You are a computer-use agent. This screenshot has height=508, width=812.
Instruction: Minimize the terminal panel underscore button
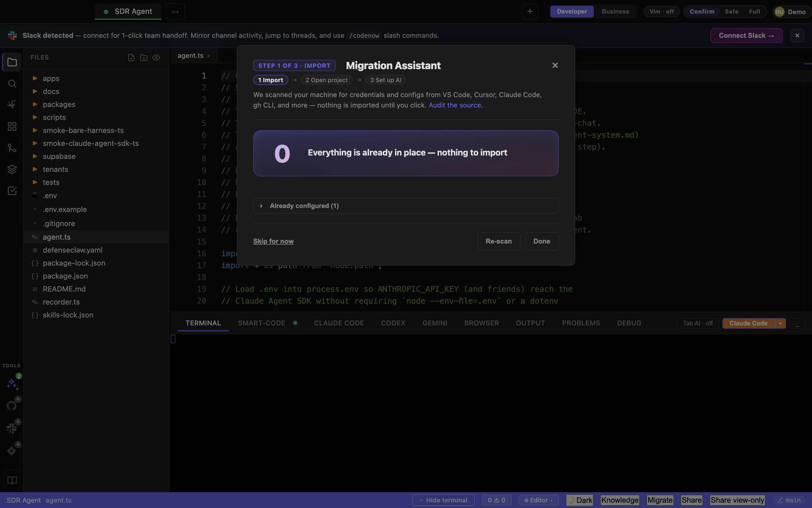coord(797,323)
